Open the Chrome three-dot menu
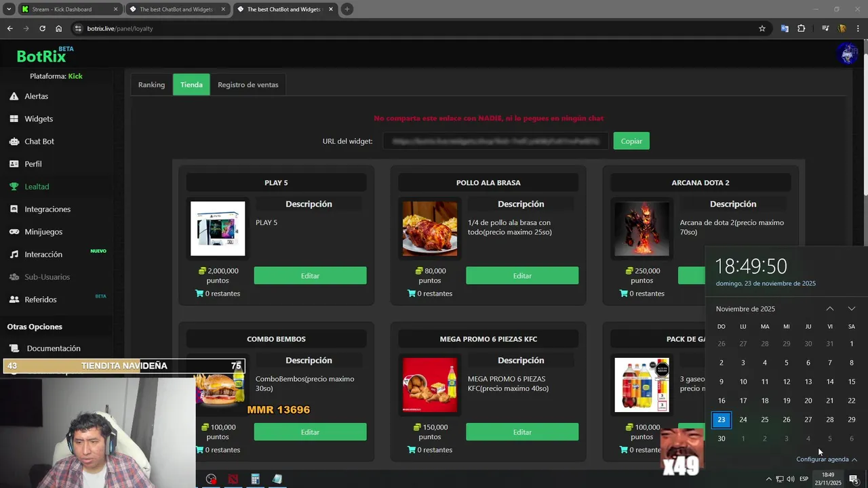The height and width of the screenshot is (488, 868). [x=858, y=28]
